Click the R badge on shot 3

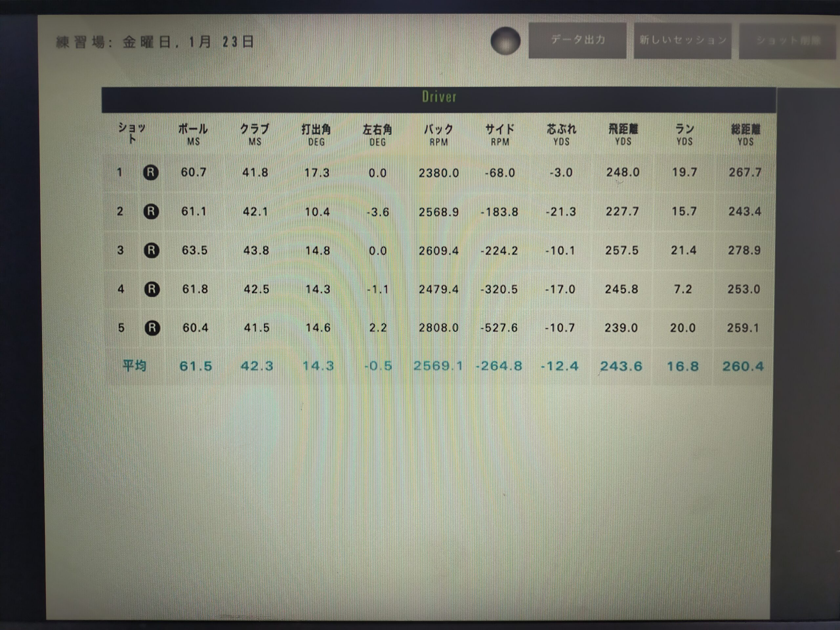152,250
